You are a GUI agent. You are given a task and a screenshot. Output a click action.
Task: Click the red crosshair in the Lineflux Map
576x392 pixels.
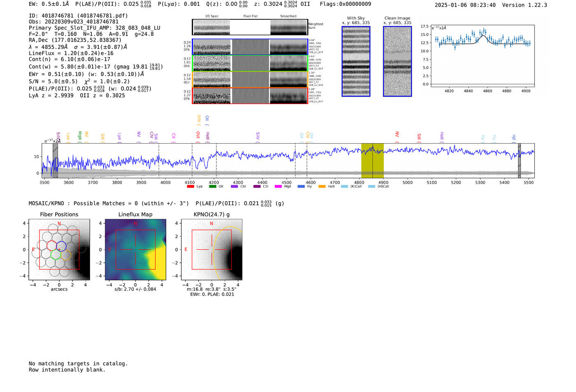click(135, 249)
